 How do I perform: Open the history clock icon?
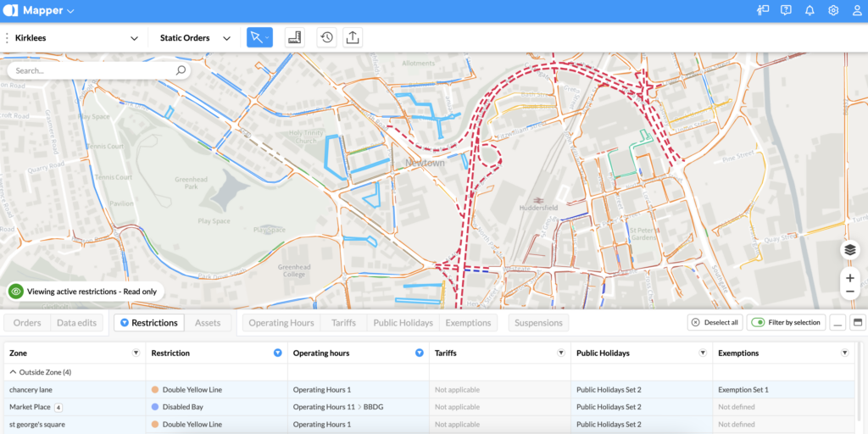coord(326,37)
